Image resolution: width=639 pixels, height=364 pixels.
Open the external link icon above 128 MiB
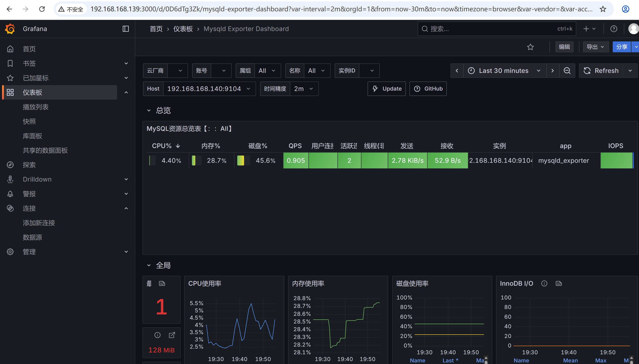click(172, 335)
